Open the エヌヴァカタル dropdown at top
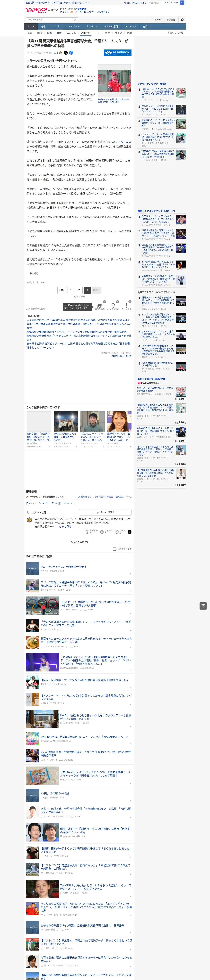210x980 pixels. click(x=172, y=3)
